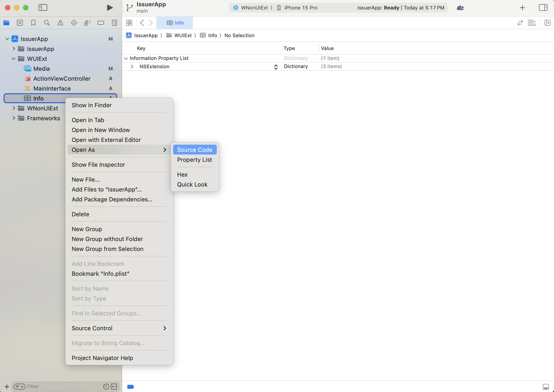The height and width of the screenshot is (392, 554).
Task: Open the Find navigator magnifier
Action: [x=47, y=23]
